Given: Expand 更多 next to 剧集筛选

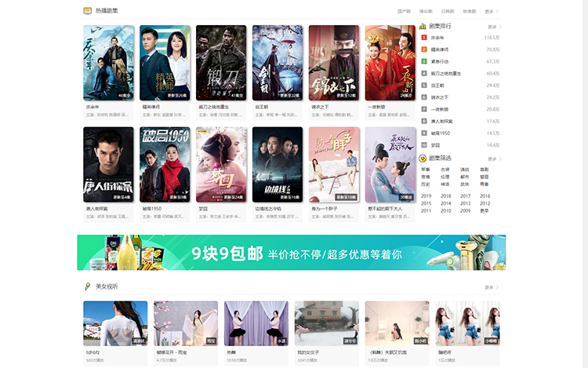Looking at the screenshot, I should [494, 159].
